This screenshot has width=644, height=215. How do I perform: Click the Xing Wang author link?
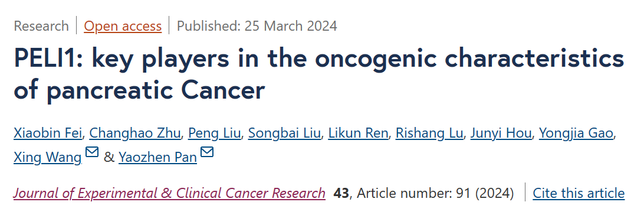[x=47, y=157]
